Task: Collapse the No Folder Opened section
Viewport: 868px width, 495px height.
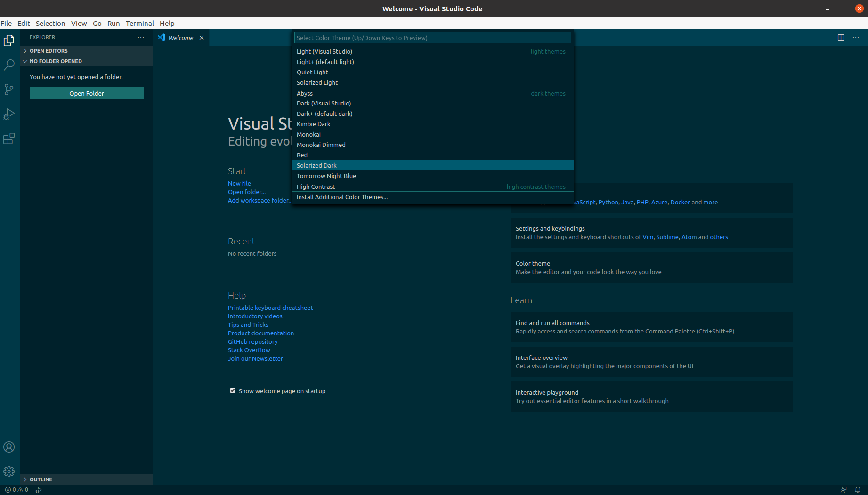Action: pyautogui.click(x=87, y=61)
